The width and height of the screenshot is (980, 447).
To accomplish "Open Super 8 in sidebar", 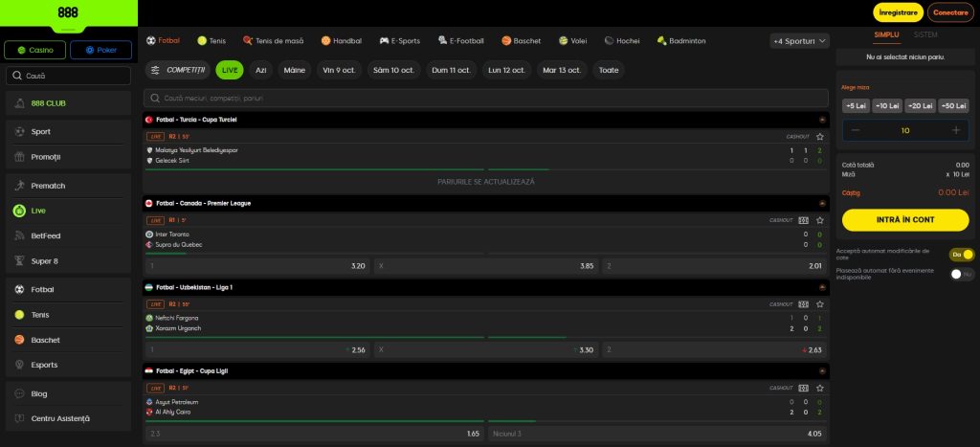I will 69,260.
